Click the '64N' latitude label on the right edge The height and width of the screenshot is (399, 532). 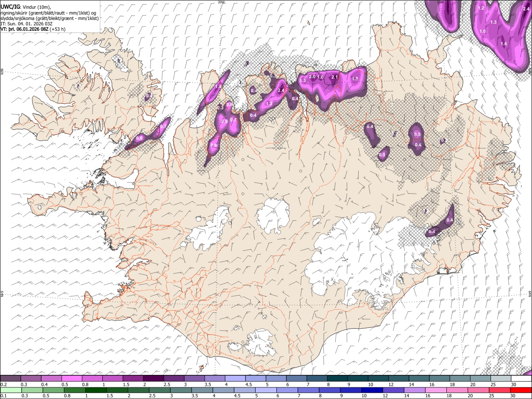pos(530,293)
